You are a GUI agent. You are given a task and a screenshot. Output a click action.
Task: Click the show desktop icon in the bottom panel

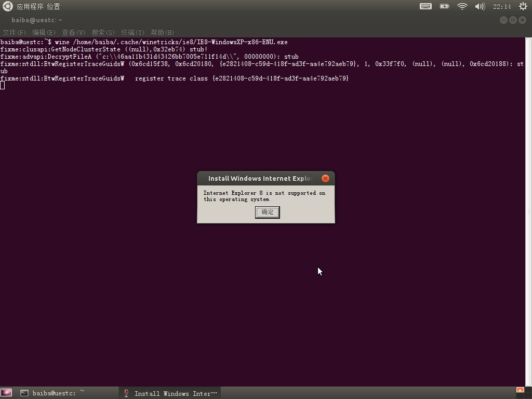(6, 393)
